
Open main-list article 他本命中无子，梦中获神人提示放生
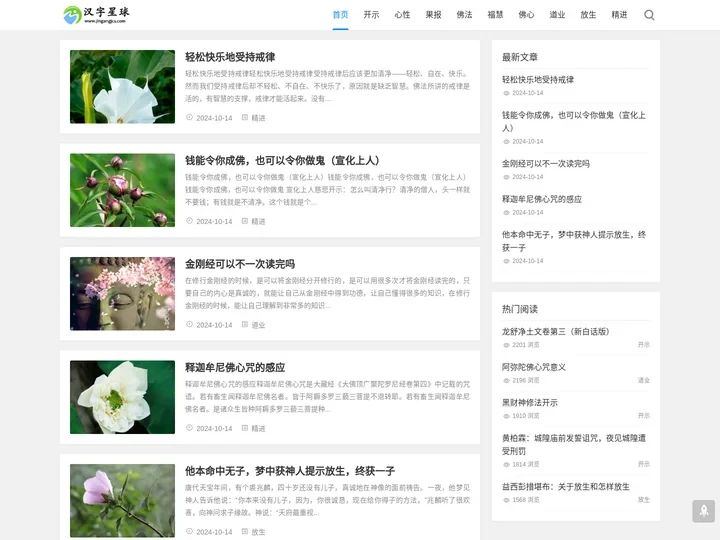pos(290,471)
